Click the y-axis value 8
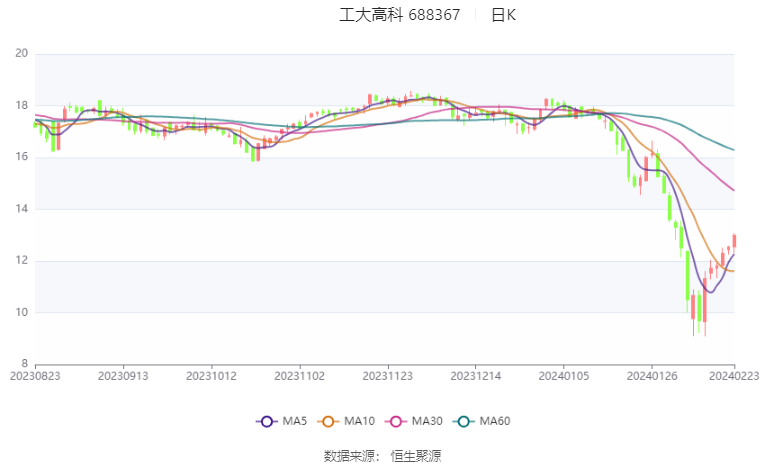Image resolution: width=765 pixels, height=465 pixels. 24,364
